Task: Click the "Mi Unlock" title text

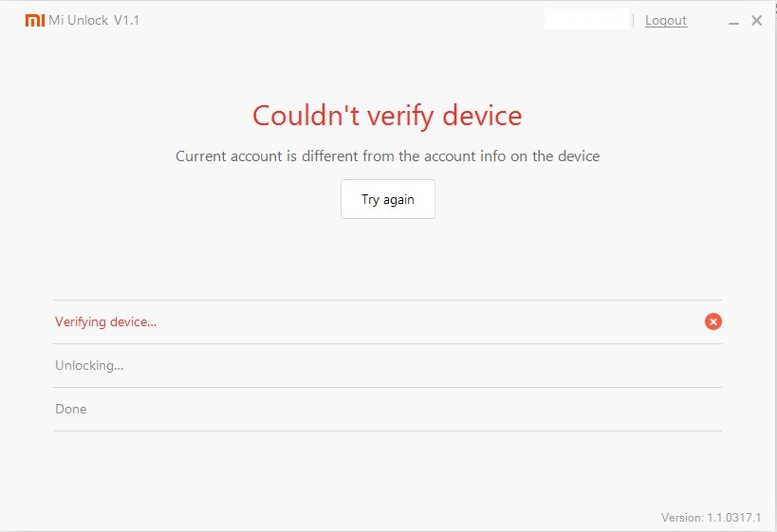Action: (79, 20)
